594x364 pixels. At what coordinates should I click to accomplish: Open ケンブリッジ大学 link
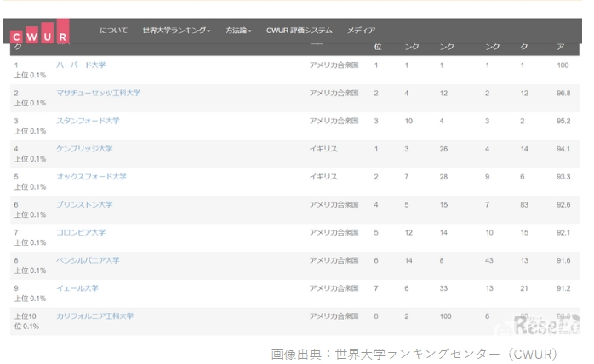click(x=84, y=149)
